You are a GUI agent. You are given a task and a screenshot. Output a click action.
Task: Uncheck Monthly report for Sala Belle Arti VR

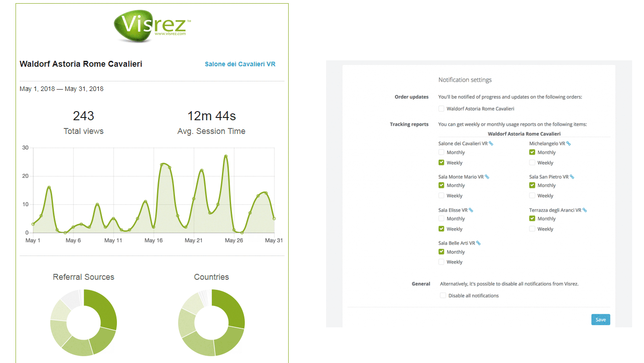[x=441, y=251]
